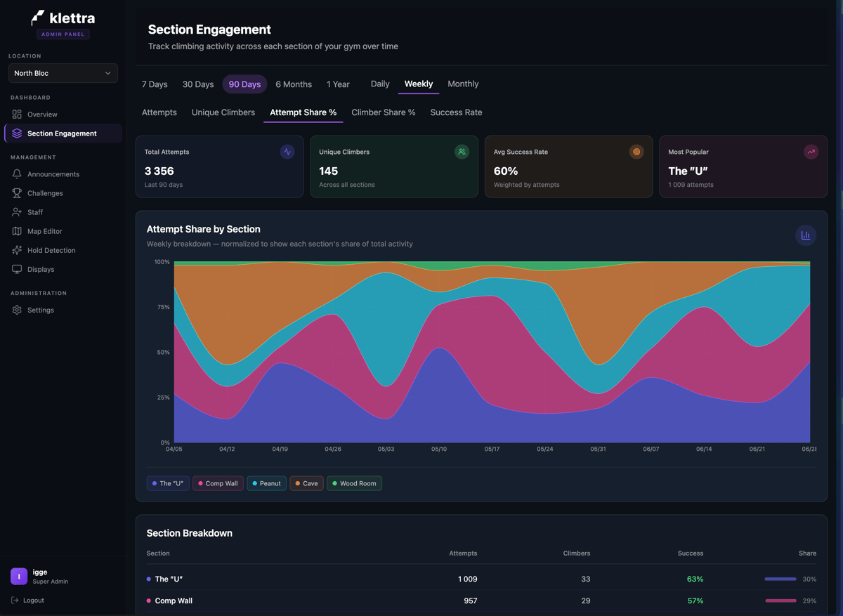
Task: Go to Overview page
Action: pos(63,114)
